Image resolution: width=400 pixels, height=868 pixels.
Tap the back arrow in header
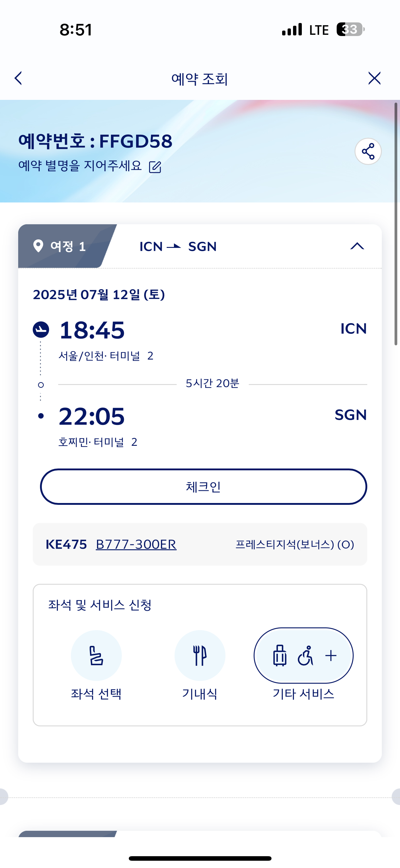tap(18, 78)
